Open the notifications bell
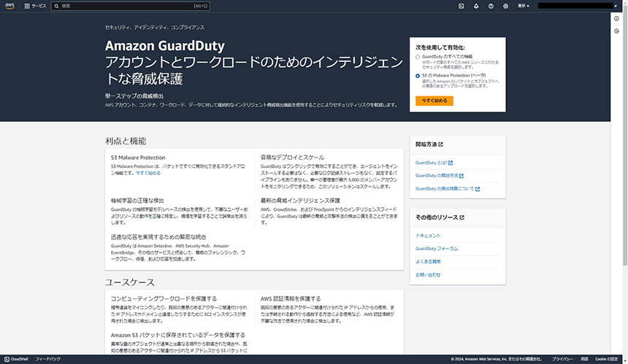628x364 pixels. (476, 6)
